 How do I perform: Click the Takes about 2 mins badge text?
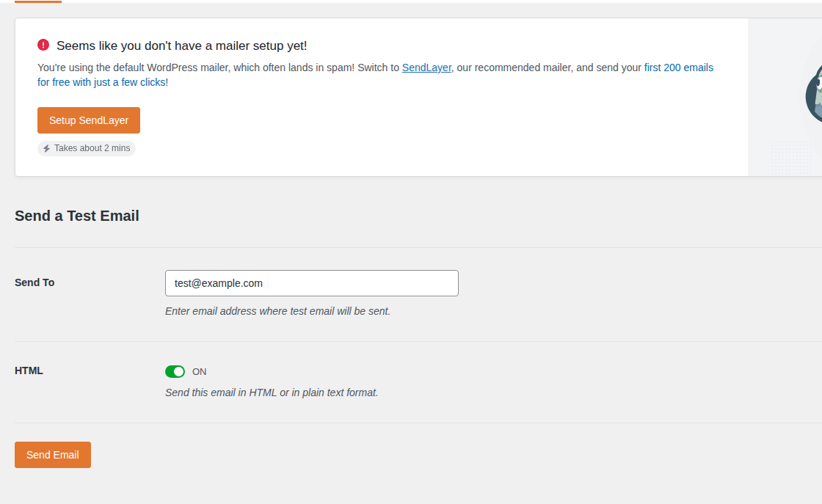pyautogui.click(x=92, y=148)
